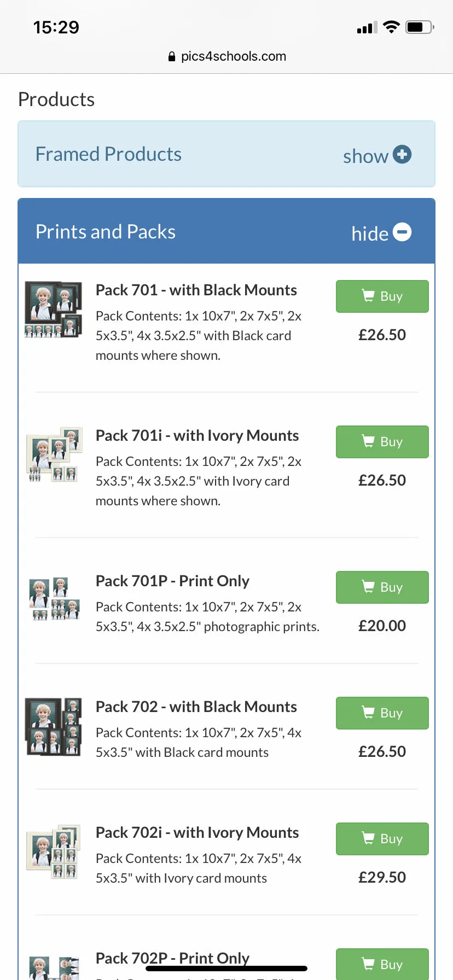
Task: Collapse Prints and Packs using minus icon
Action: click(x=402, y=232)
